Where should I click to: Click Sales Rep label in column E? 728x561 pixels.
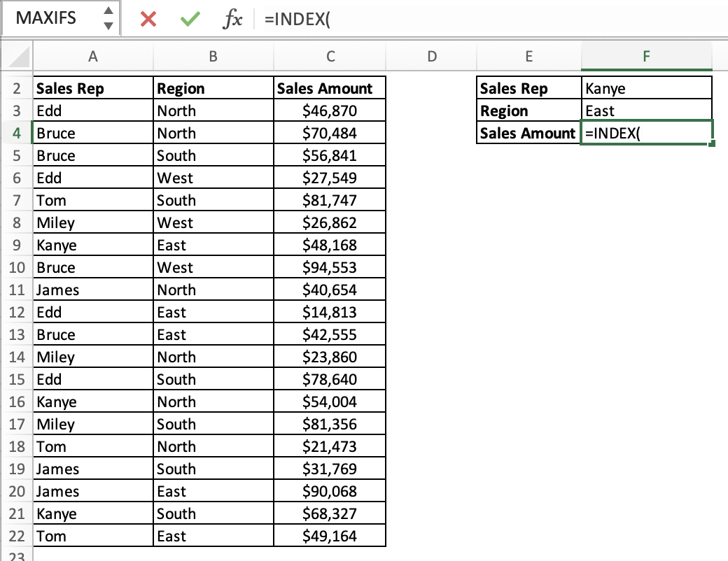tap(528, 88)
